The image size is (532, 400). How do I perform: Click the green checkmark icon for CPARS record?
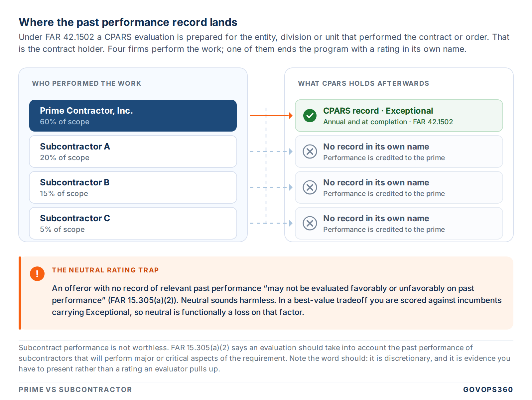point(310,116)
